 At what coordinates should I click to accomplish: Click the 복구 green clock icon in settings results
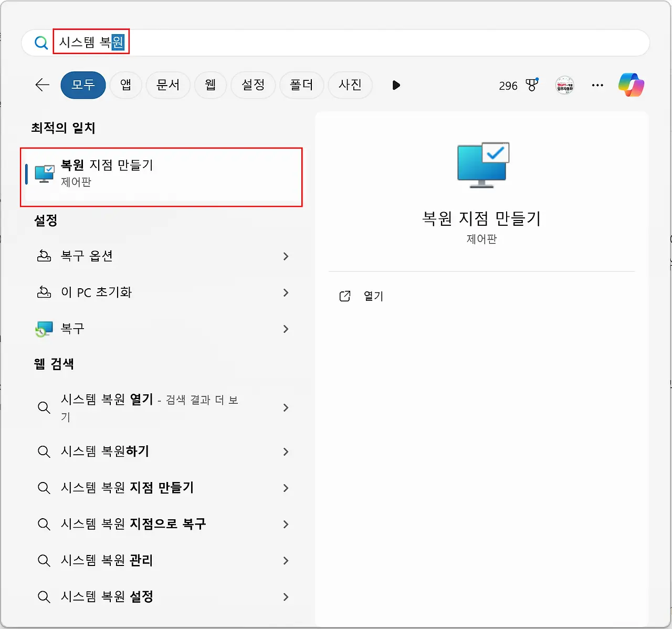click(45, 329)
